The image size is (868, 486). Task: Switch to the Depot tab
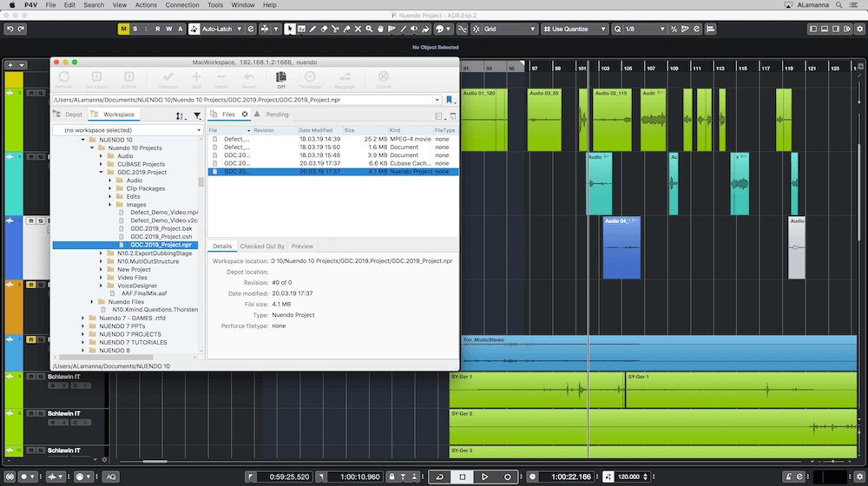click(x=68, y=115)
